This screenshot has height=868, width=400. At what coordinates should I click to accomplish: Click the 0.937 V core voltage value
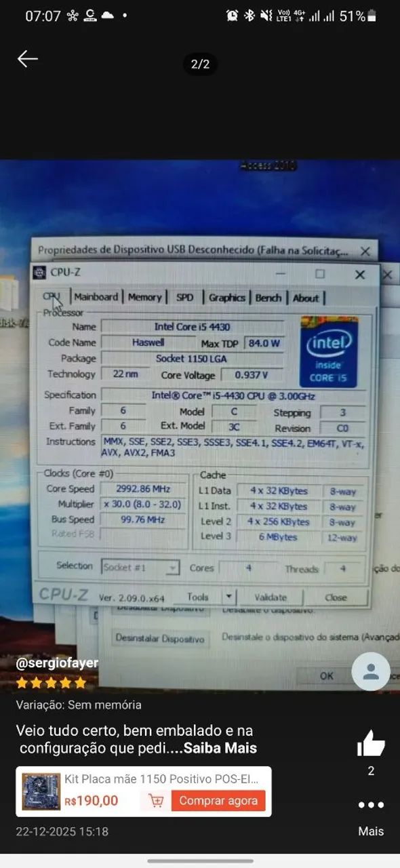(252, 375)
